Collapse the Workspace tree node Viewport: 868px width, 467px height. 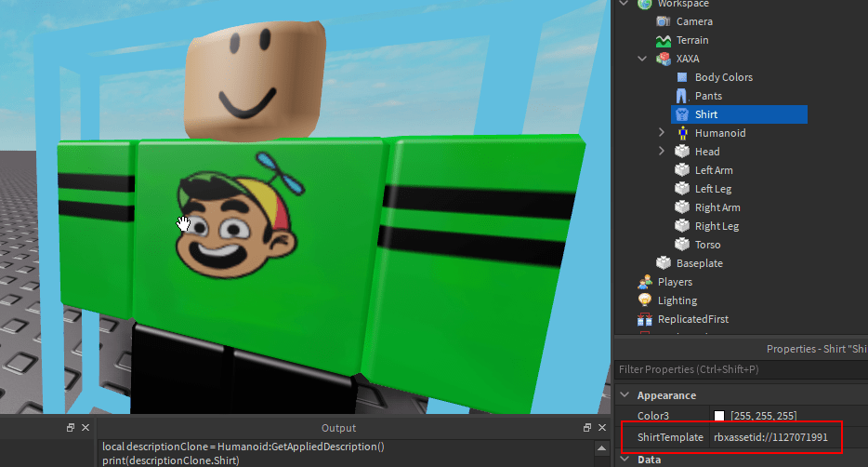pyautogui.click(x=625, y=4)
